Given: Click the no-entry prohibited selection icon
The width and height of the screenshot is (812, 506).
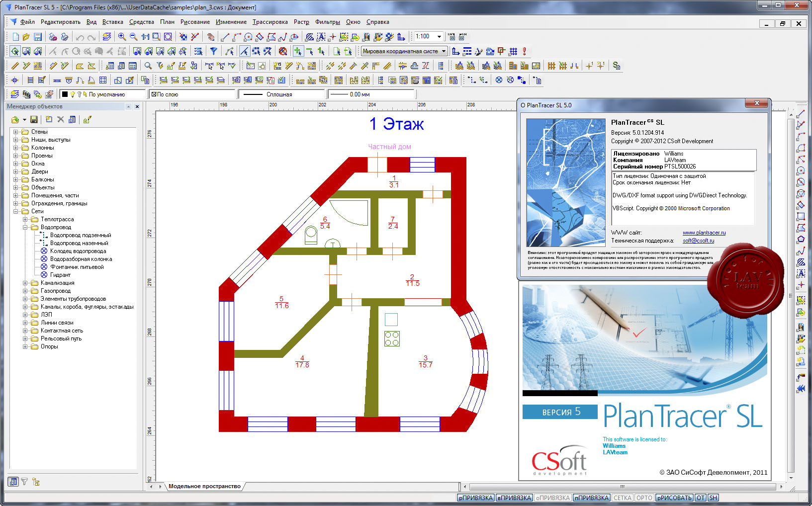Looking at the screenshot, I should pos(283,51).
